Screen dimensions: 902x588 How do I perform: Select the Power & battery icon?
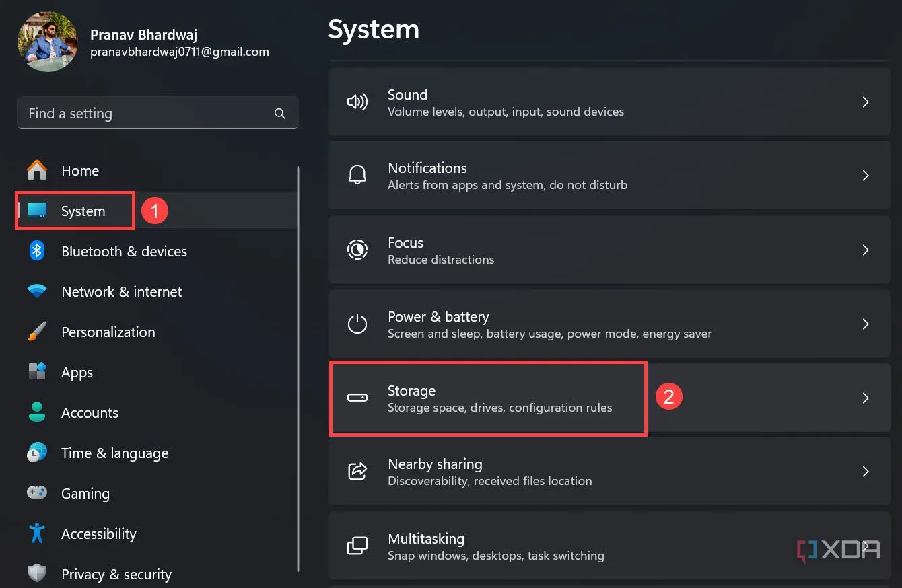click(x=357, y=324)
